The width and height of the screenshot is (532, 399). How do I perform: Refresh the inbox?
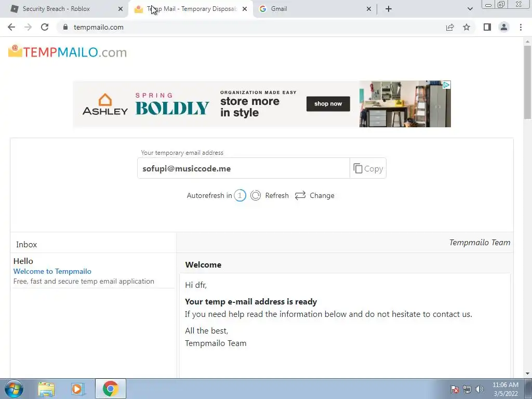tap(270, 195)
